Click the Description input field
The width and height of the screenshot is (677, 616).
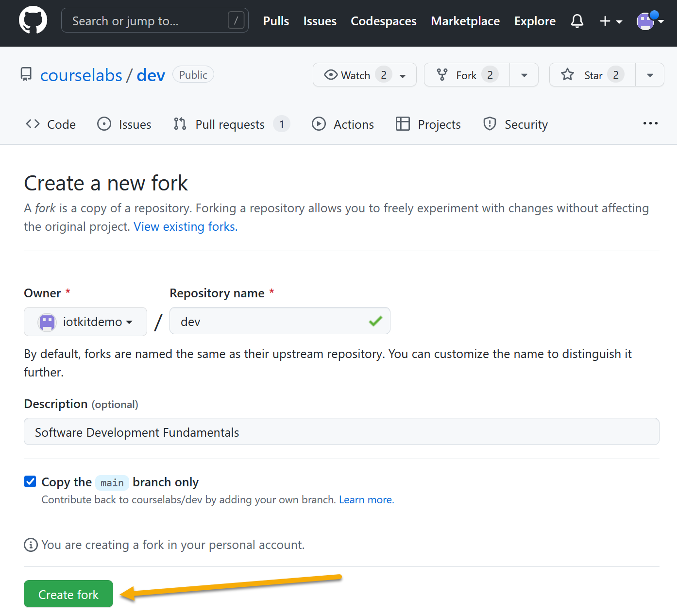point(341,431)
